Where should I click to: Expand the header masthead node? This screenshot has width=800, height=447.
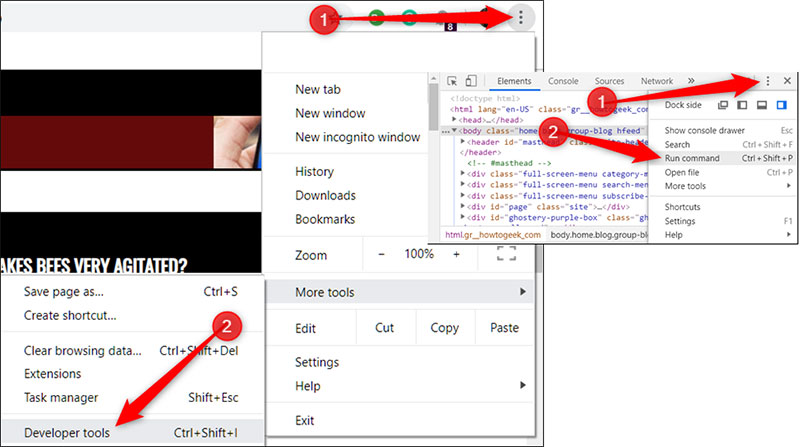[x=463, y=142]
